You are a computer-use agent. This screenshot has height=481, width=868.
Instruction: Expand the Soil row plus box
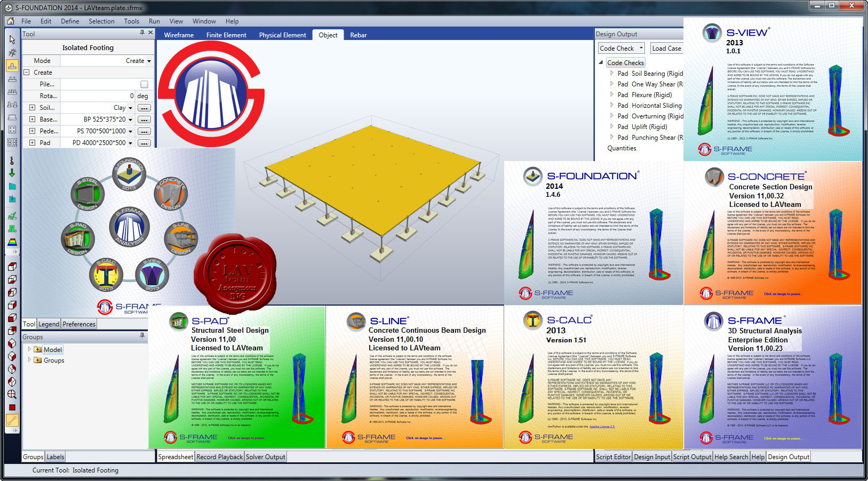[32, 108]
